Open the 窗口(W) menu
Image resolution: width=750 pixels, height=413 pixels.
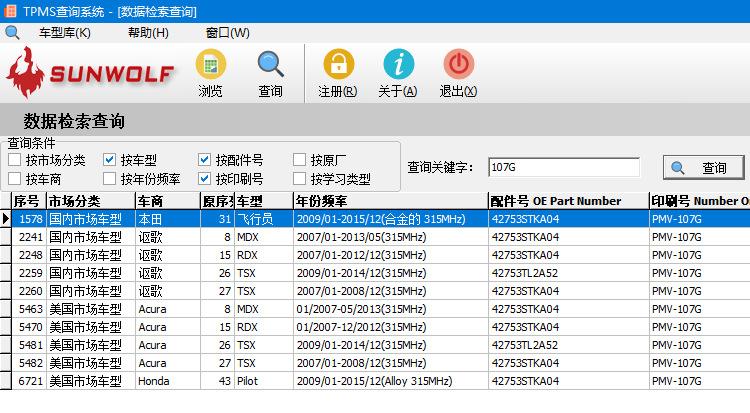click(x=227, y=32)
